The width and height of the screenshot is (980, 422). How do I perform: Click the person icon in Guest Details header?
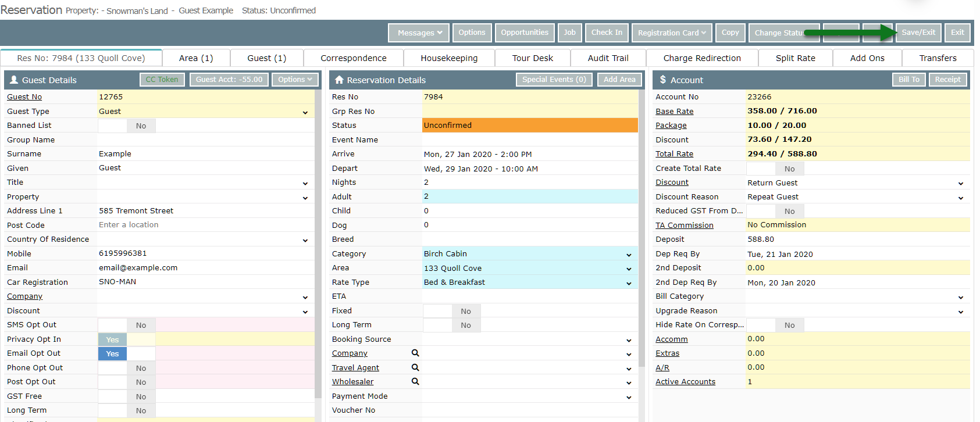pos(13,80)
